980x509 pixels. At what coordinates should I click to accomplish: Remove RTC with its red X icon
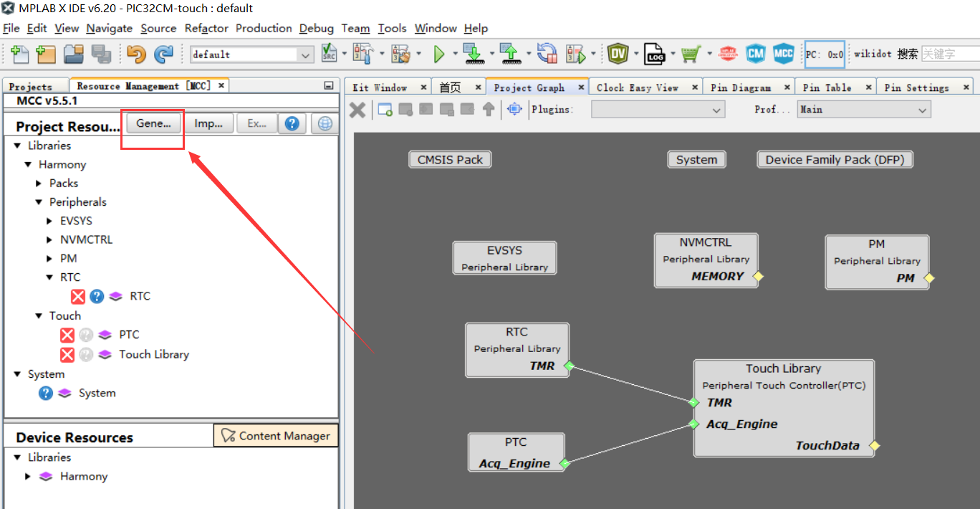pyautogui.click(x=78, y=296)
